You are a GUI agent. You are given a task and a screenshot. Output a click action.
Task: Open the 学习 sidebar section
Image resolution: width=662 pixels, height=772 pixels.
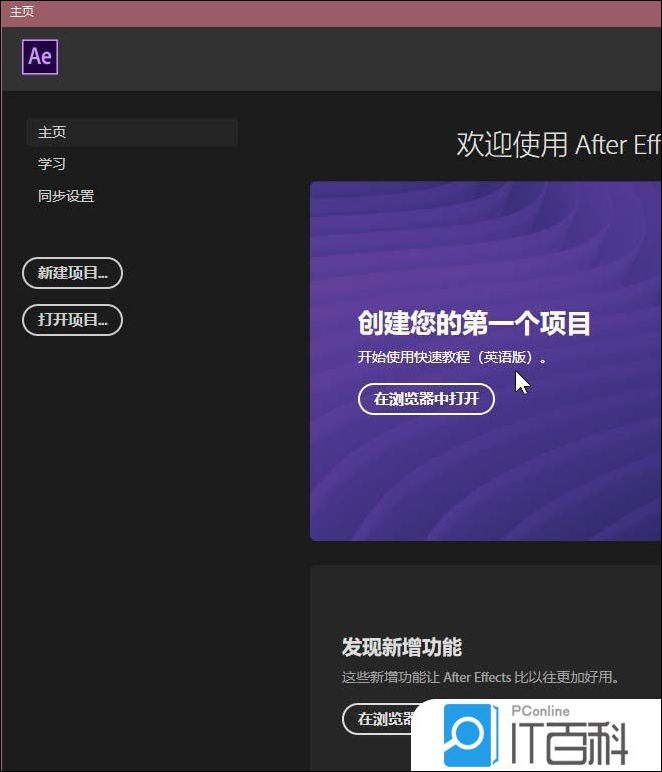coord(52,164)
